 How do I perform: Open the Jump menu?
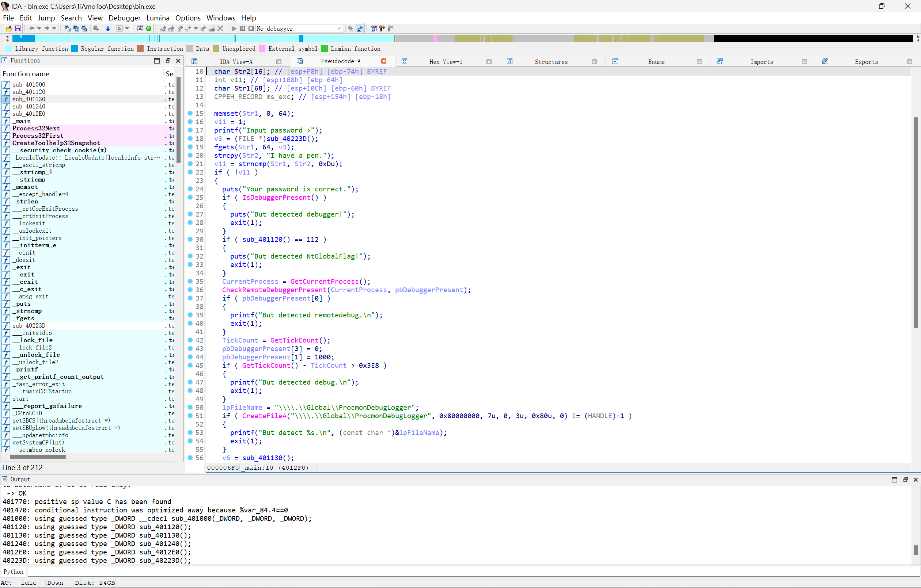[46, 18]
